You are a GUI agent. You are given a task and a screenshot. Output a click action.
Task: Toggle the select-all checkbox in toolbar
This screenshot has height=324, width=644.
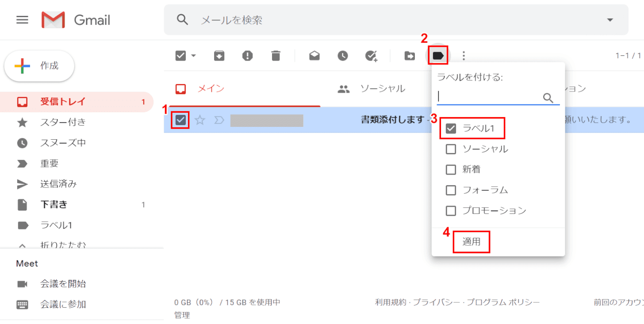pos(180,56)
